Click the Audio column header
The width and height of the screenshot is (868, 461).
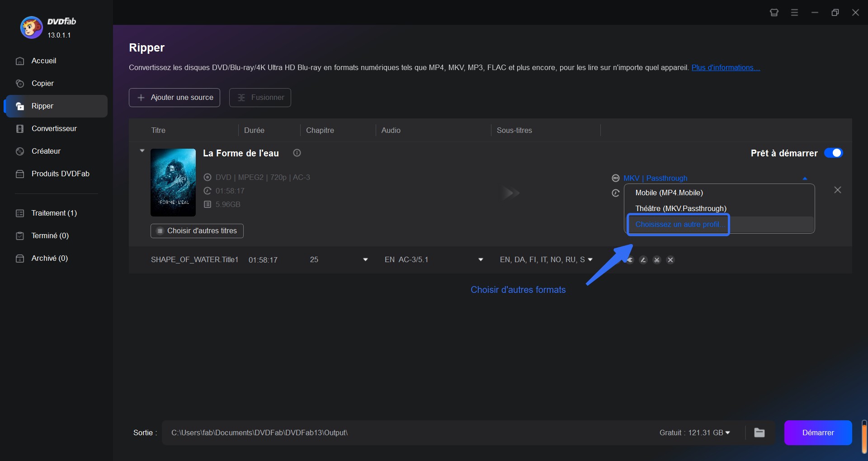coord(391,130)
